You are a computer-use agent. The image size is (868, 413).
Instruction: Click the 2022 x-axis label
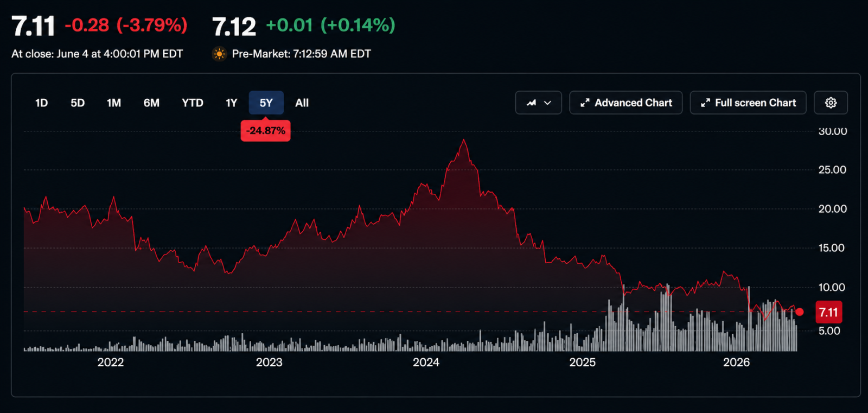[x=111, y=362]
